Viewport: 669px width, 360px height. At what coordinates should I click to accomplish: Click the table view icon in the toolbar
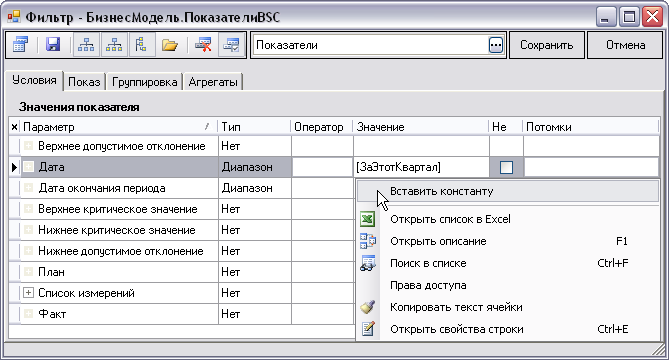[20, 45]
